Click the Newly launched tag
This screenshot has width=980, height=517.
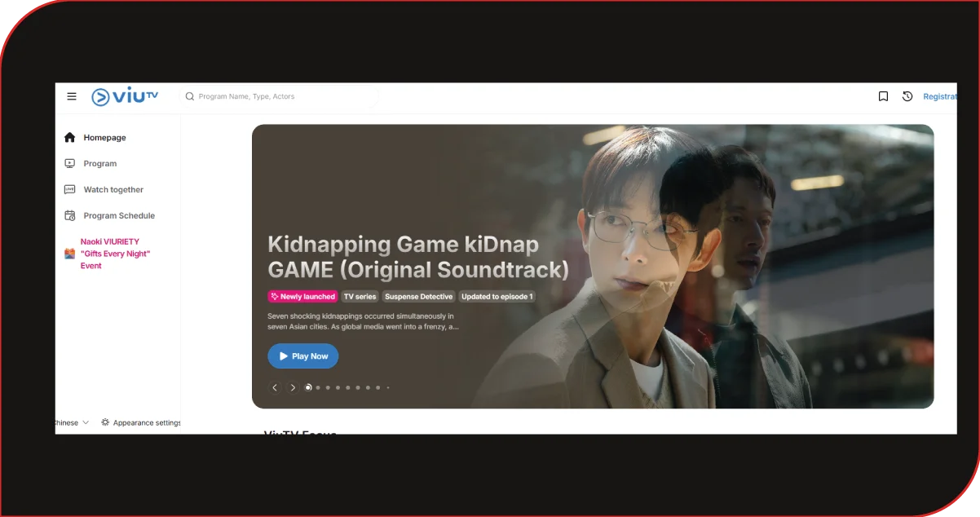pyautogui.click(x=302, y=297)
